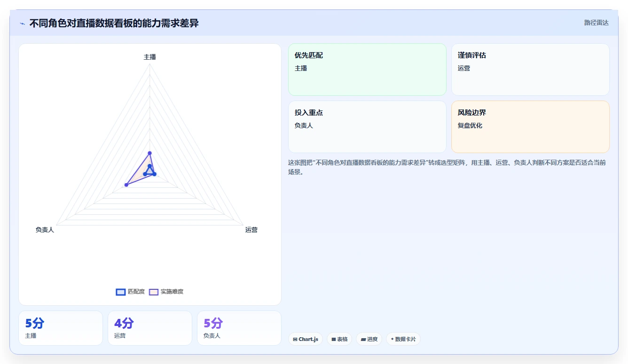Click the 匹配度 blue legend swatch
628x364 pixels.
(120, 292)
